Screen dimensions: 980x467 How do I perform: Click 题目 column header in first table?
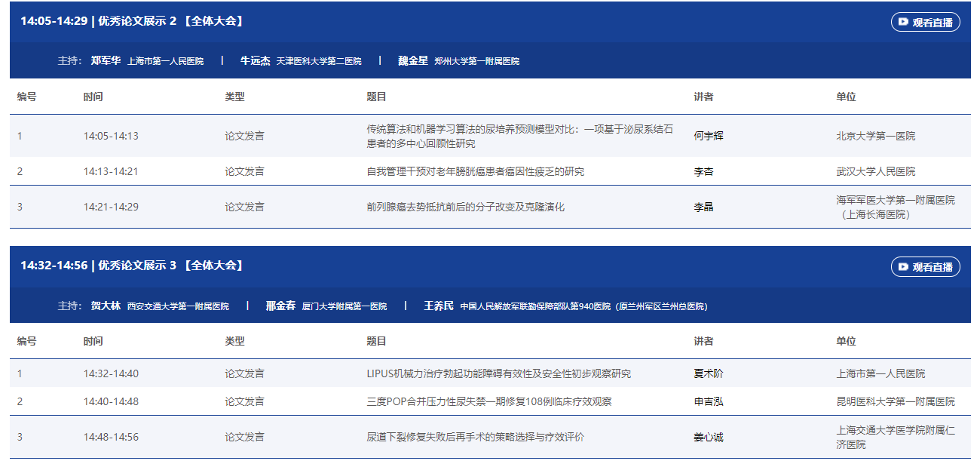[x=376, y=97]
